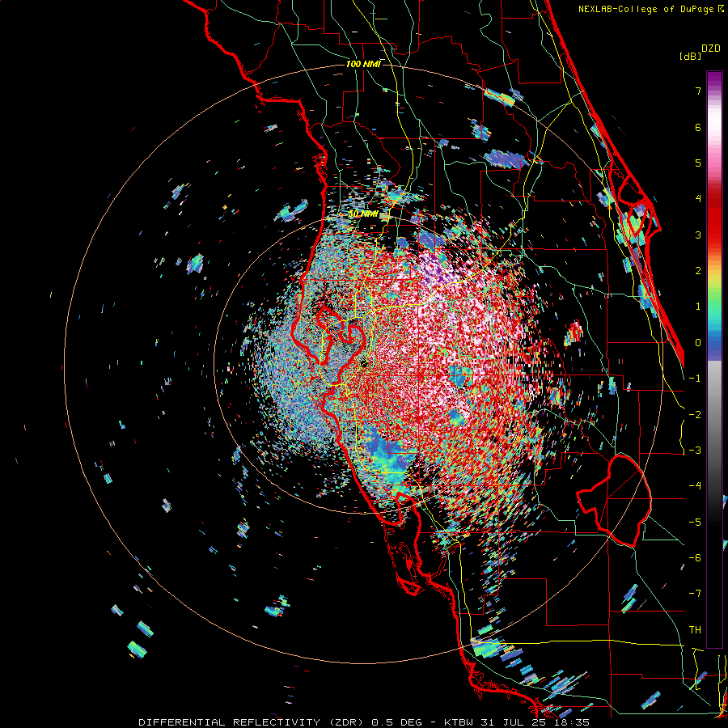Image resolution: width=728 pixels, height=728 pixels.
Task: Click the 3 value on the color scale
Action: tap(698, 235)
